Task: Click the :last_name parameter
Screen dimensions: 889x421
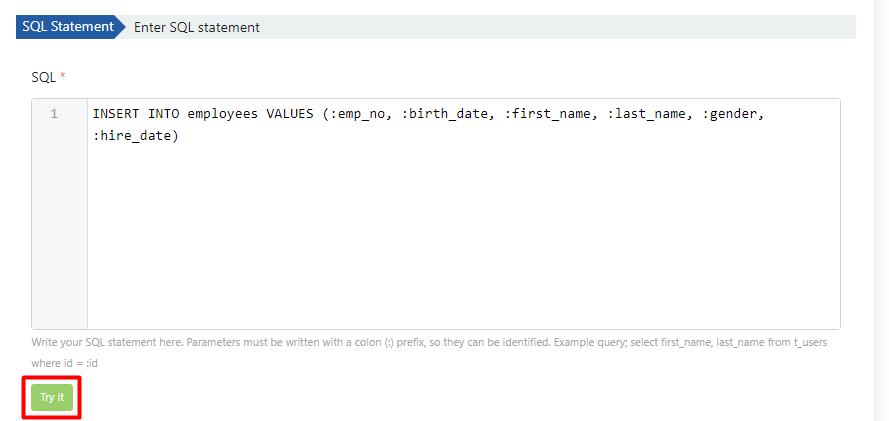Action: (650, 114)
